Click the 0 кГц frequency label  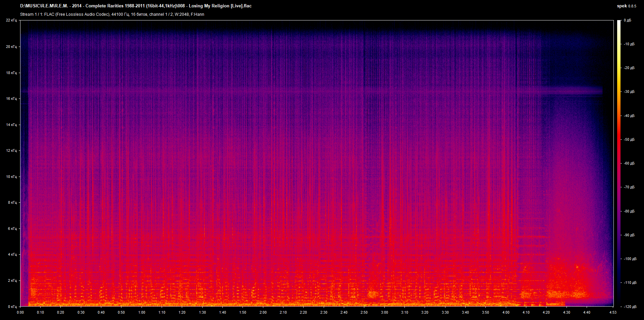coord(12,307)
